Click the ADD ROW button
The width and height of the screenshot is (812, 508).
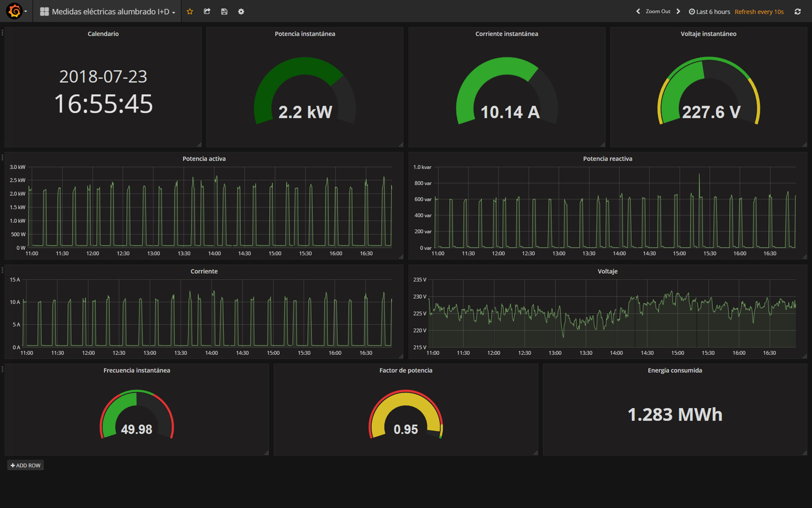click(26, 465)
